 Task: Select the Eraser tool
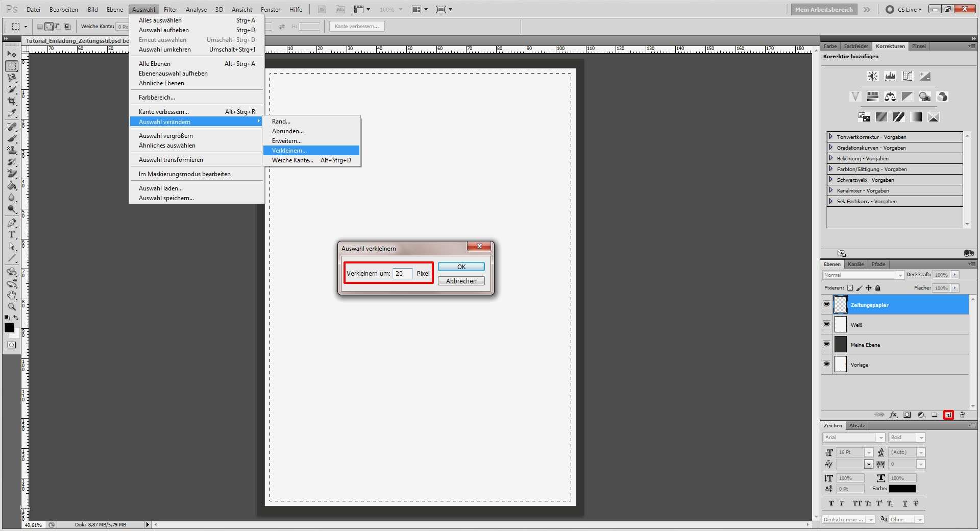tap(12, 174)
